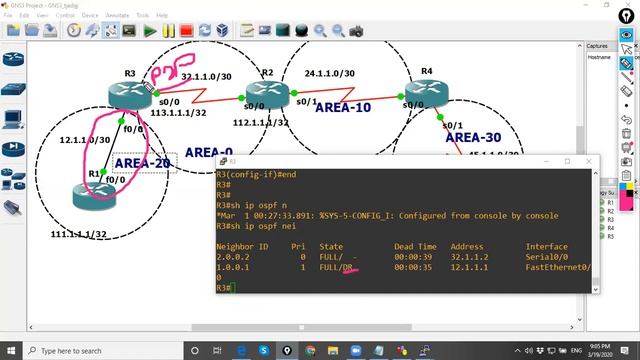Add a note with notepad icon
This screenshot has width=640, height=360.
[x=247, y=31]
